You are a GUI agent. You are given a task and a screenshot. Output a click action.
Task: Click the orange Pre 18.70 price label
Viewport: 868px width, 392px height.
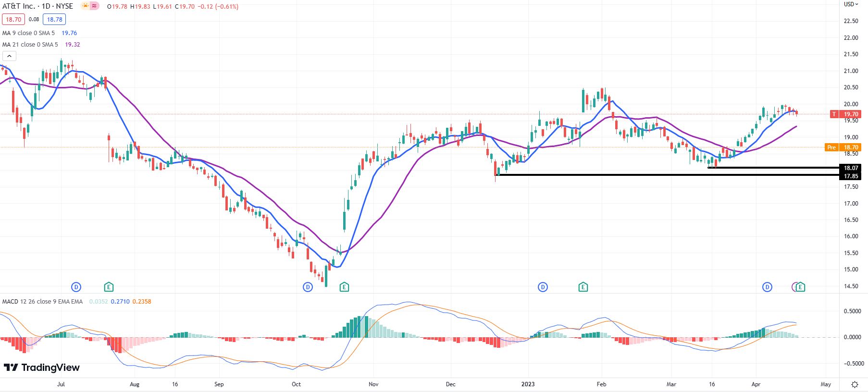[x=843, y=147]
